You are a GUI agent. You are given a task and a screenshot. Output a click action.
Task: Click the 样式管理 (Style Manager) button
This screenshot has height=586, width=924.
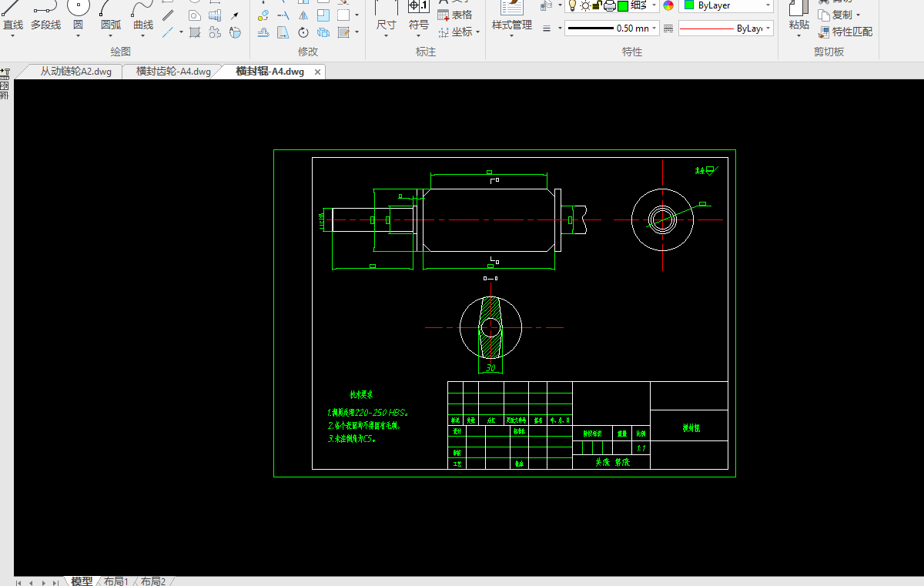(x=511, y=17)
